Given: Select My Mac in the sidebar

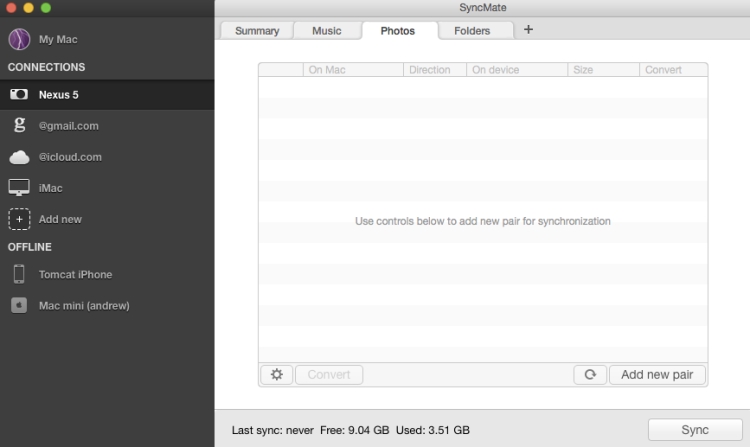Looking at the screenshot, I should tap(58, 39).
